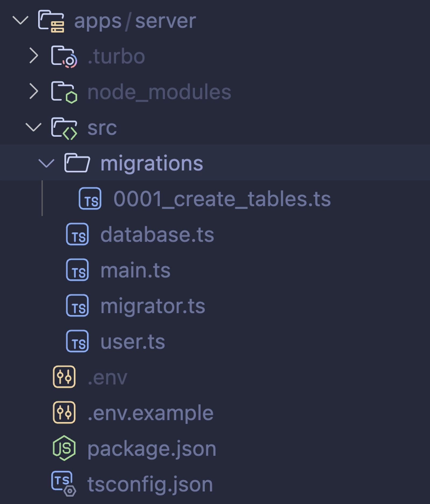Click the .env settings file icon

[x=64, y=377]
